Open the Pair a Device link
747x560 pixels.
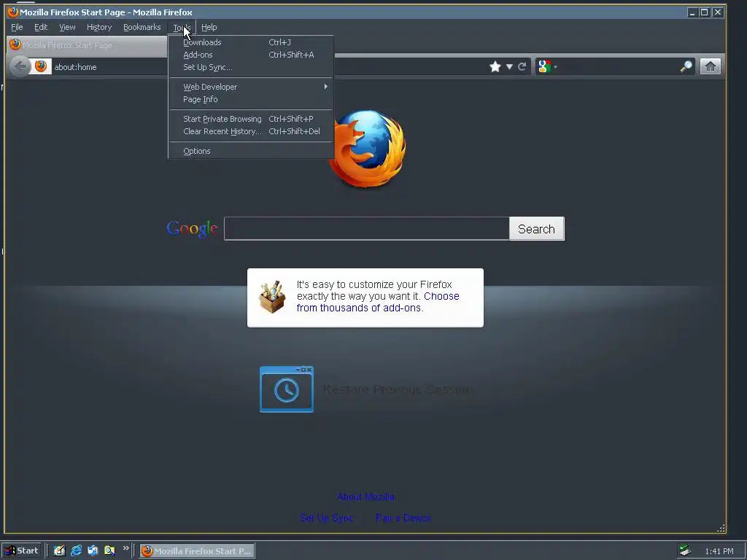coord(403,518)
